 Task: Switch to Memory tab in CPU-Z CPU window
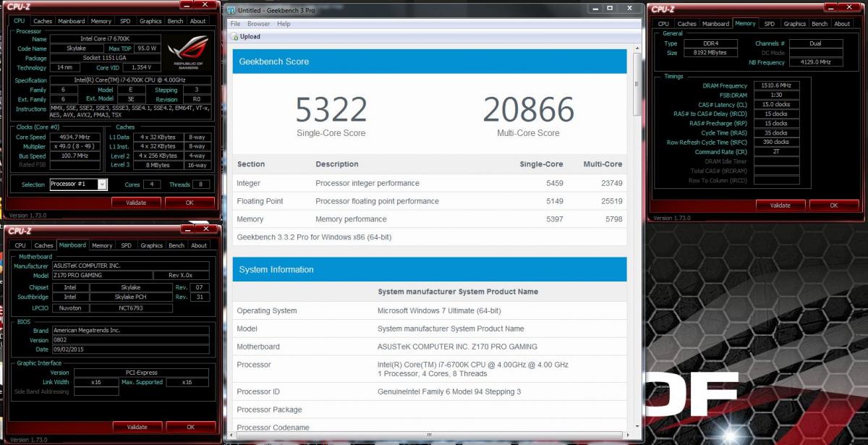pyautogui.click(x=101, y=21)
